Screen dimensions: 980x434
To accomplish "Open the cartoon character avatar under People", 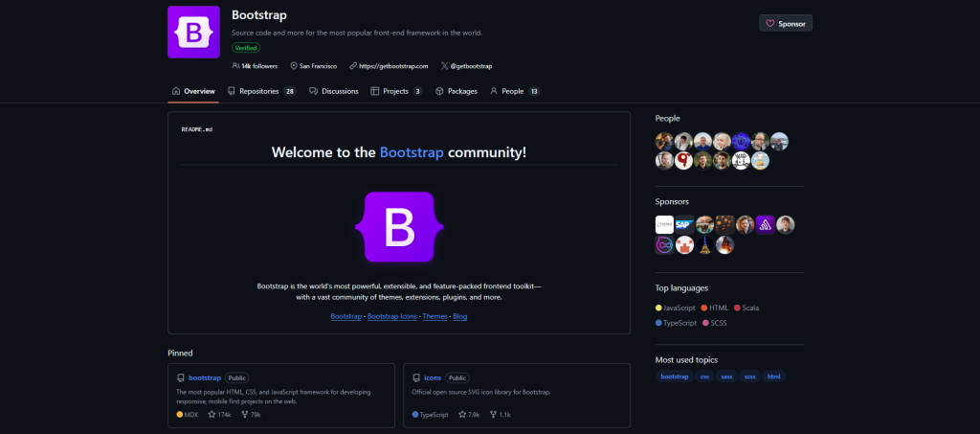I will (760, 161).
